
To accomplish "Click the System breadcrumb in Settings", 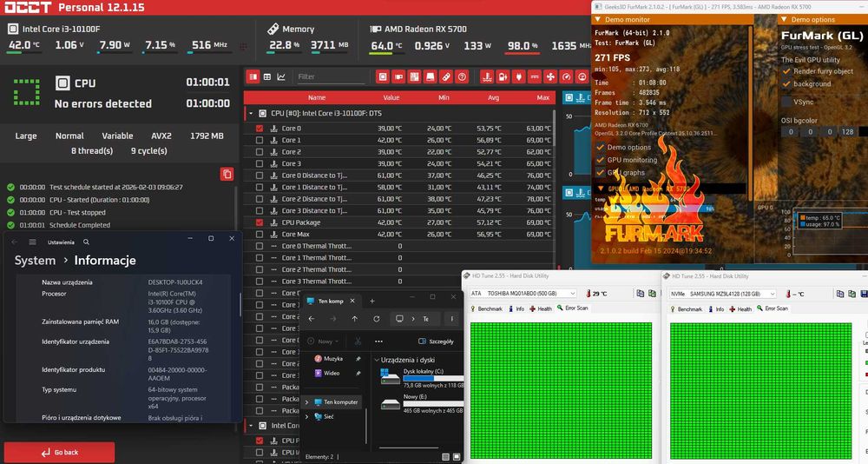I will pyautogui.click(x=35, y=261).
